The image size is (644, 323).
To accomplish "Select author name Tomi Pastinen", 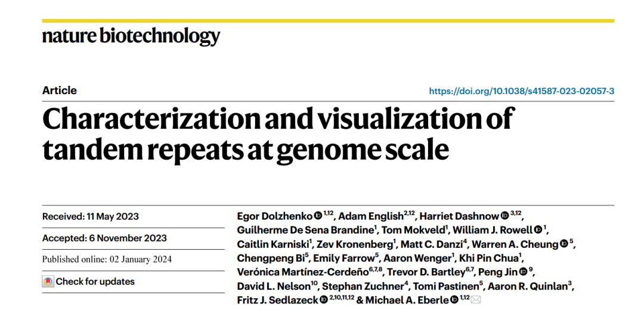I will [x=446, y=286].
